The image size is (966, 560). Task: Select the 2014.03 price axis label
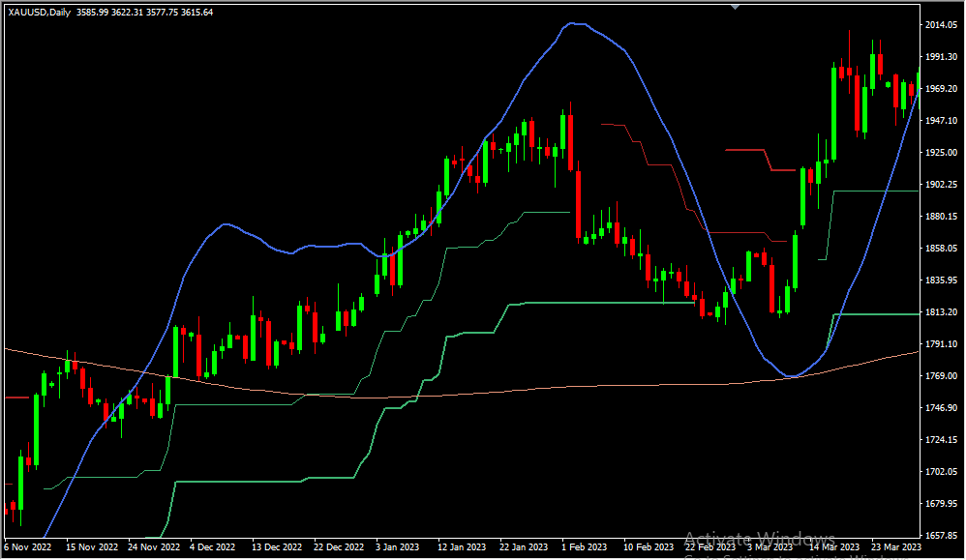tap(942, 25)
